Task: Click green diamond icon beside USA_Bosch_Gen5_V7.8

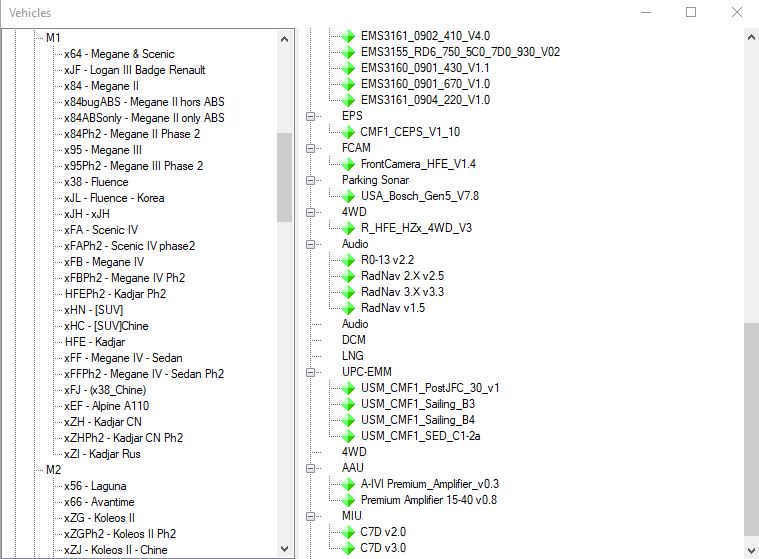Action: [348, 196]
